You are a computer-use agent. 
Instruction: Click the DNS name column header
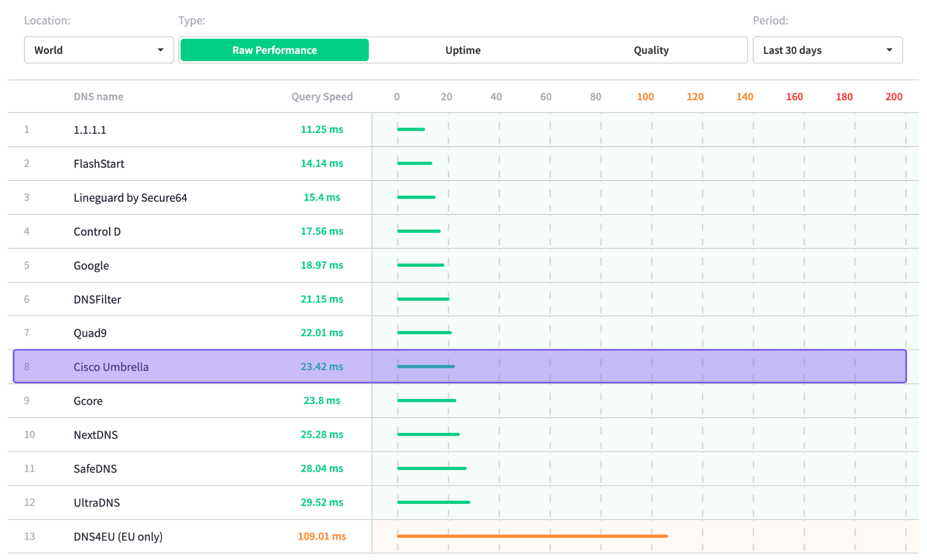[x=98, y=96]
